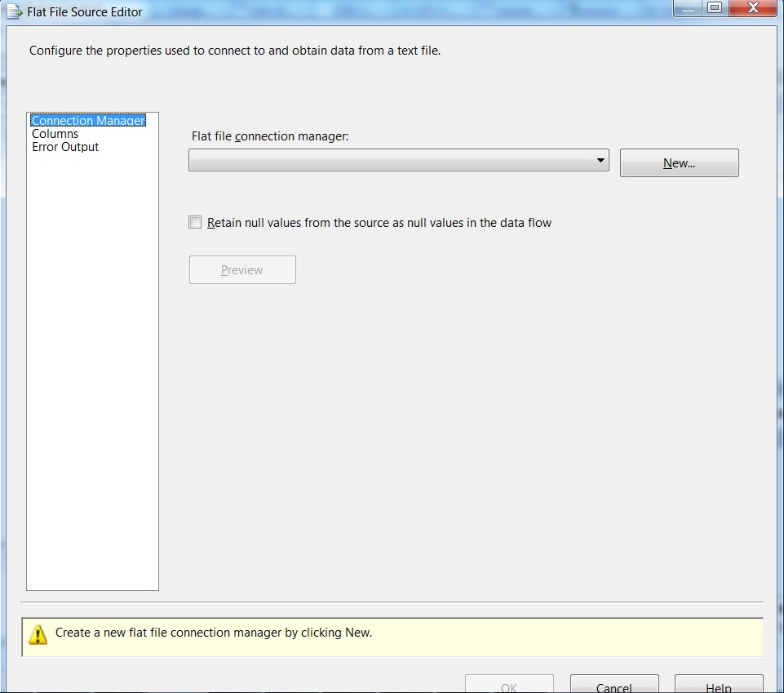The width and height of the screenshot is (784, 693).
Task: Select Connection Manager in the left list
Action: tap(88, 121)
